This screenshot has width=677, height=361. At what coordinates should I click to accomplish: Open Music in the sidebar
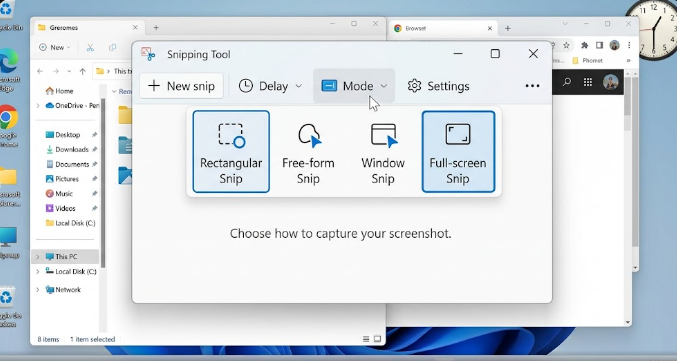pyautogui.click(x=59, y=193)
